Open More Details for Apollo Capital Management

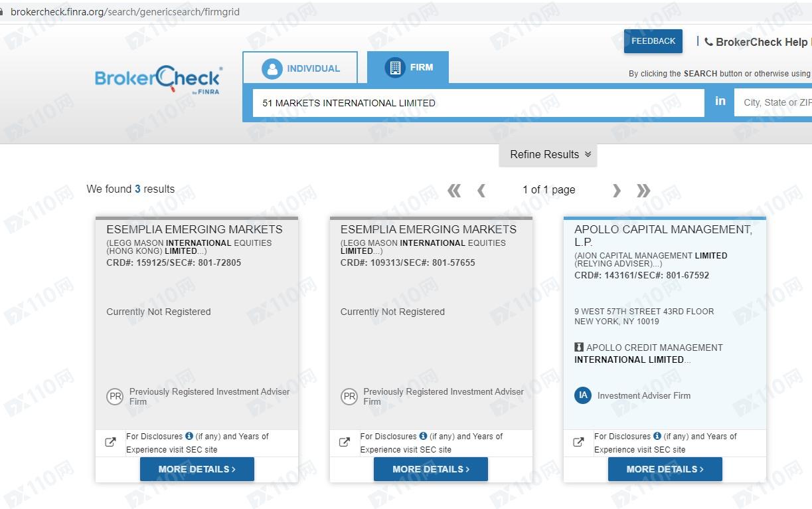coord(665,469)
